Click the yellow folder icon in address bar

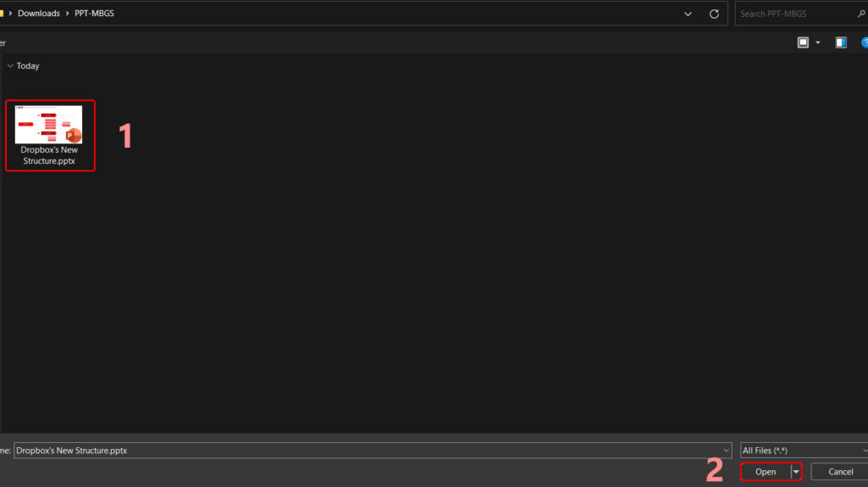[x=2, y=14]
